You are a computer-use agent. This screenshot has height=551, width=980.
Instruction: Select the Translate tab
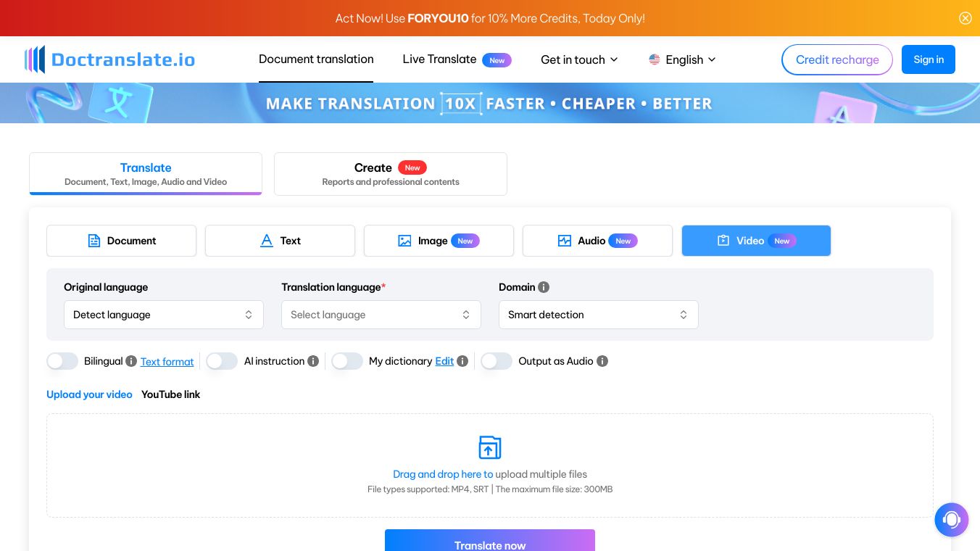[x=146, y=173]
